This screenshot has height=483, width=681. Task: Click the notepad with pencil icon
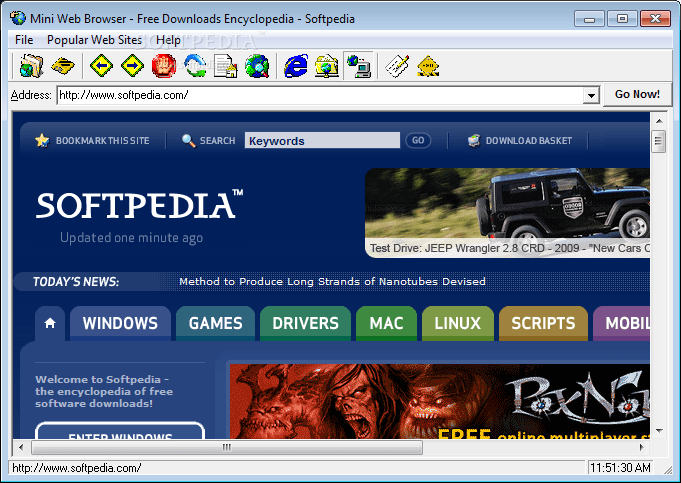[x=397, y=66]
